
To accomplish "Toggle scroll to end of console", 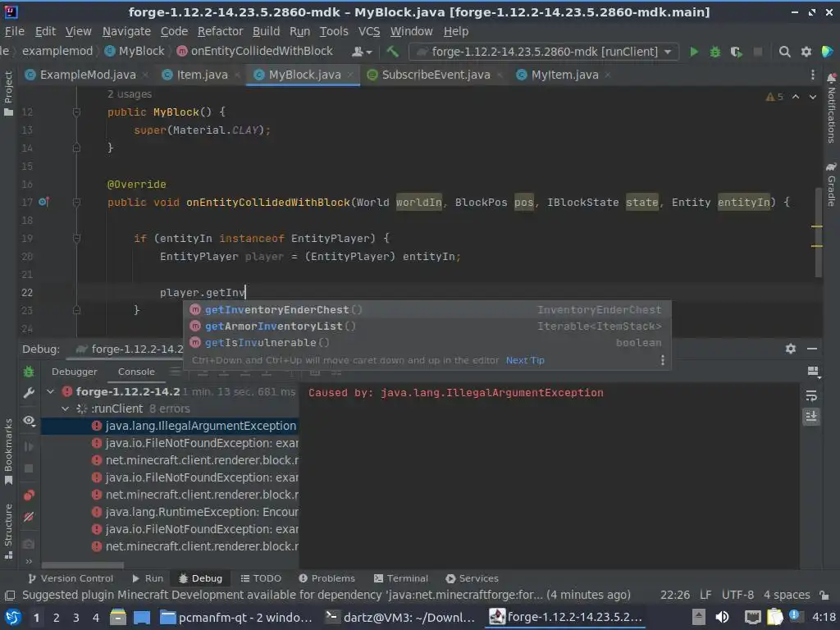I will click(811, 416).
